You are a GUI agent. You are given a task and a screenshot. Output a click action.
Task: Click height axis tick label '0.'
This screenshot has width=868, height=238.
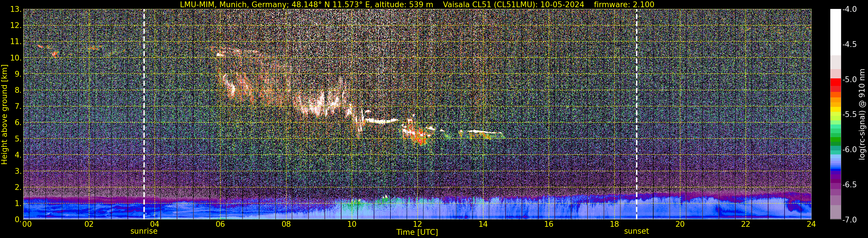coord(18,220)
